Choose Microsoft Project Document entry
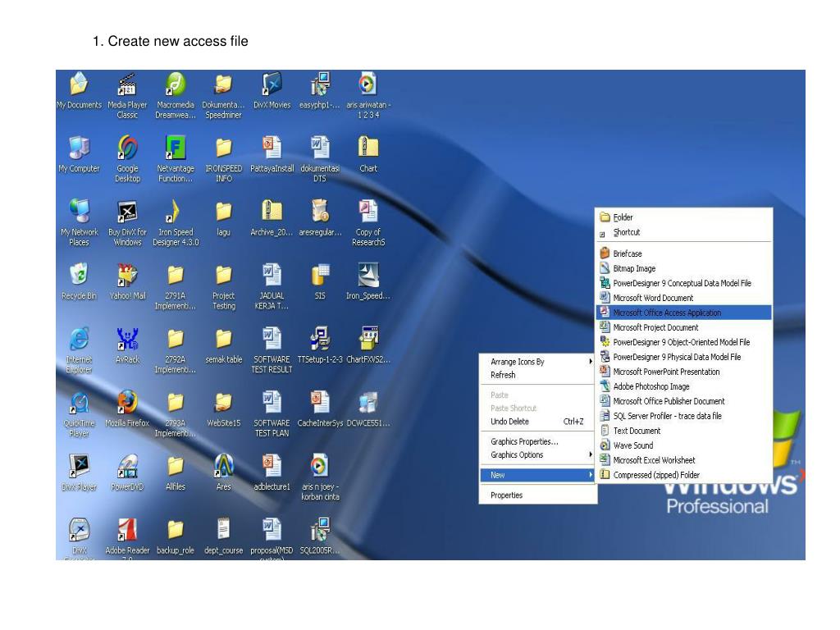The width and height of the screenshot is (840, 630). (684, 327)
